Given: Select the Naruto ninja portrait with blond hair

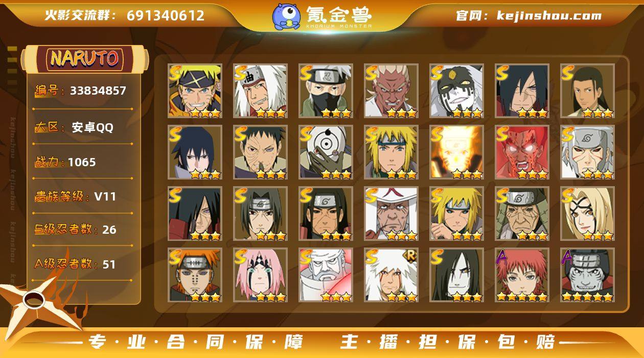Looking at the screenshot, I should tap(195, 91).
